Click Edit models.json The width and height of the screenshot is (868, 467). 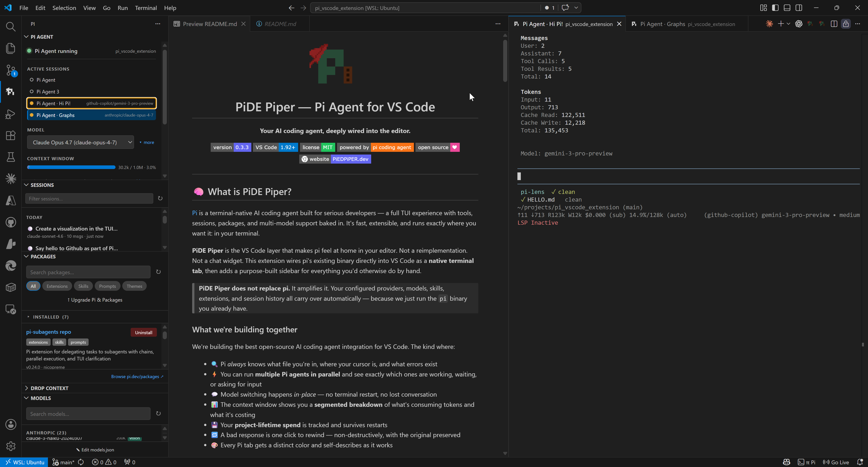[x=95, y=450]
